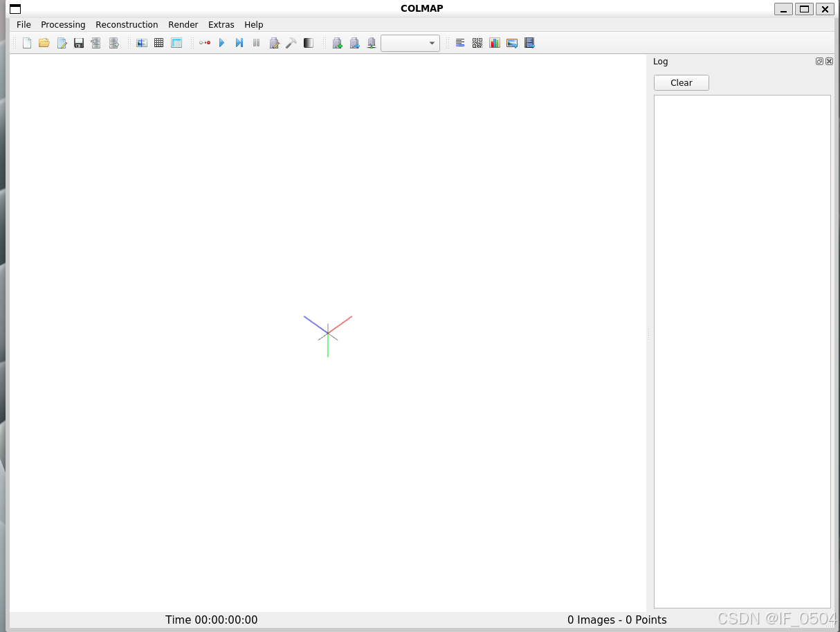Open Dense reconstruction gradient icon
The height and width of the screenshot is (632, 840).
click(309, 43)
